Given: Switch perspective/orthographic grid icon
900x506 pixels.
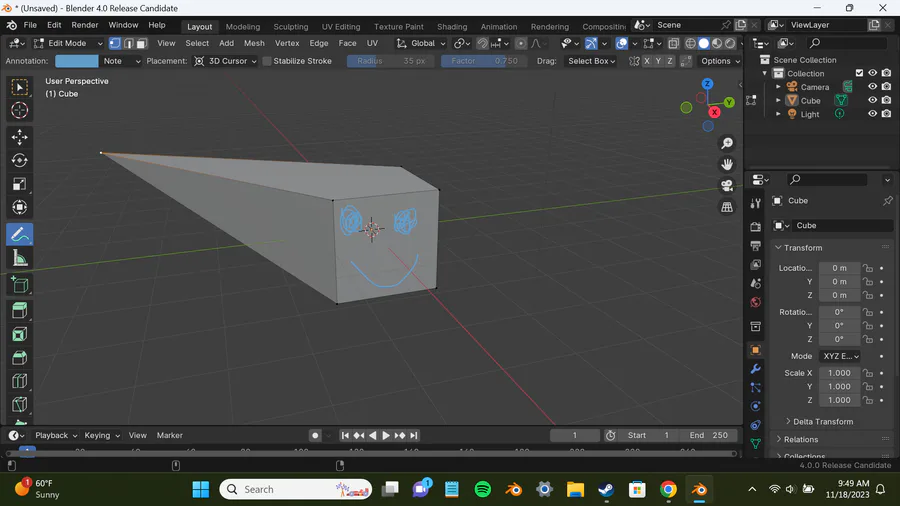Looking at the screenshot, I should click(x=727, y=207).
